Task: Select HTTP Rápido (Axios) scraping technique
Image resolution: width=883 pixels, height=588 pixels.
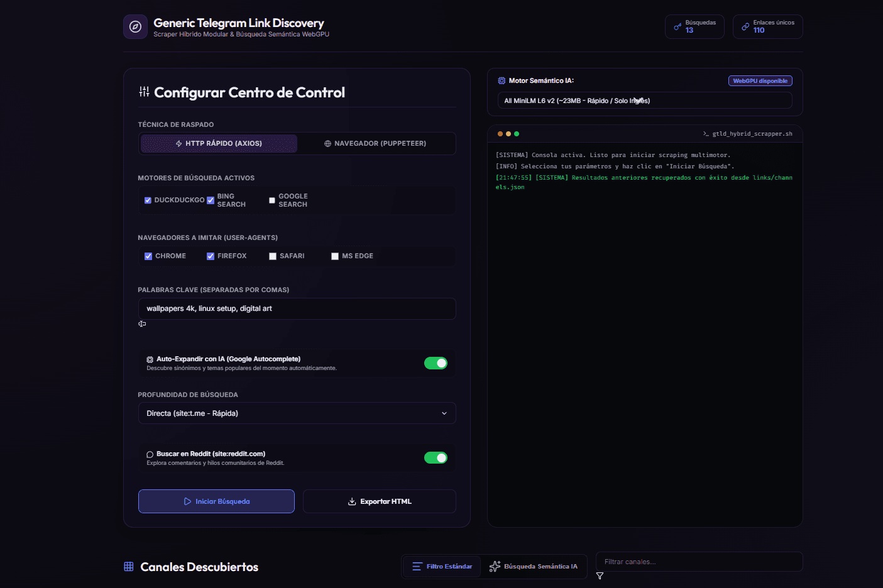Action: (219, 143)
